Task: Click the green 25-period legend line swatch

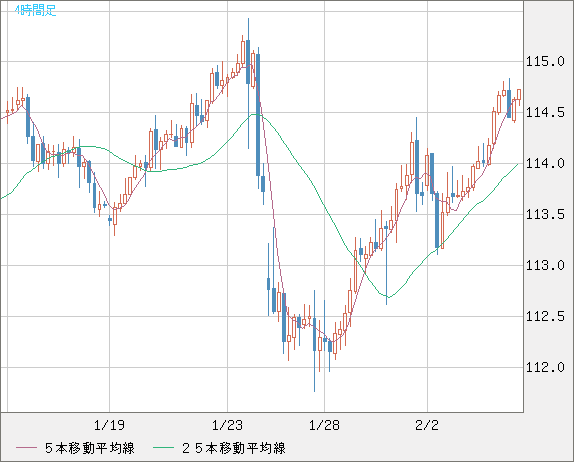Action: coord(163,448)
